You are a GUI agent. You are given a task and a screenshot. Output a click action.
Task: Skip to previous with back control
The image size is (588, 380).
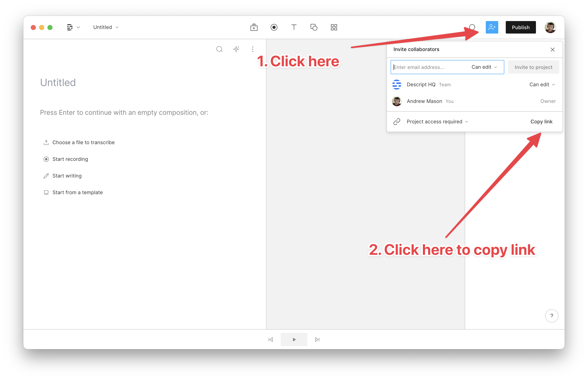(x=270, y=340)
